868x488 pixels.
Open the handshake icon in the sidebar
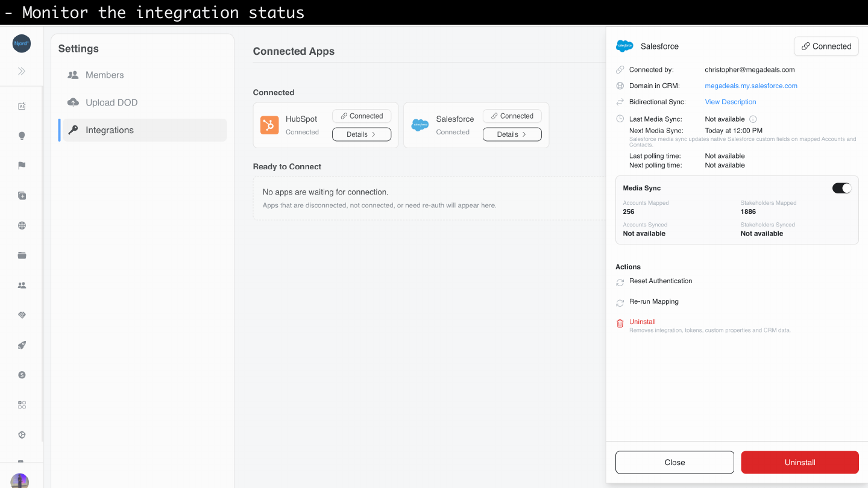(22, 315)
